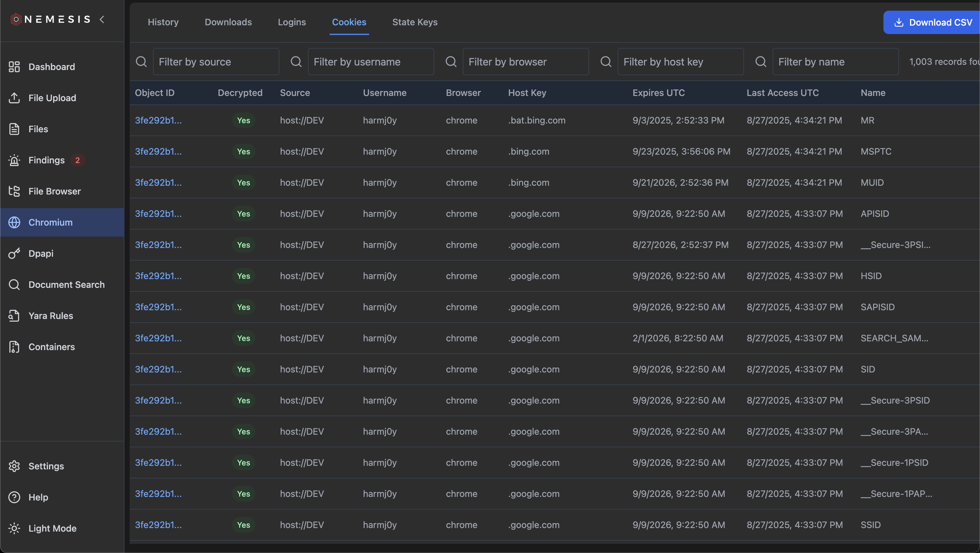Open Document Search
Viewport: 980px width, 553px height.
tap(66, 284)
